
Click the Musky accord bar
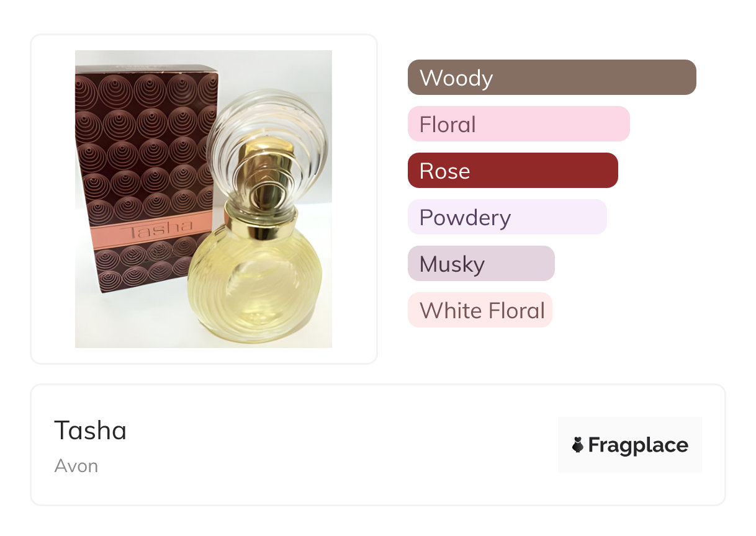(x=480, y=264)
